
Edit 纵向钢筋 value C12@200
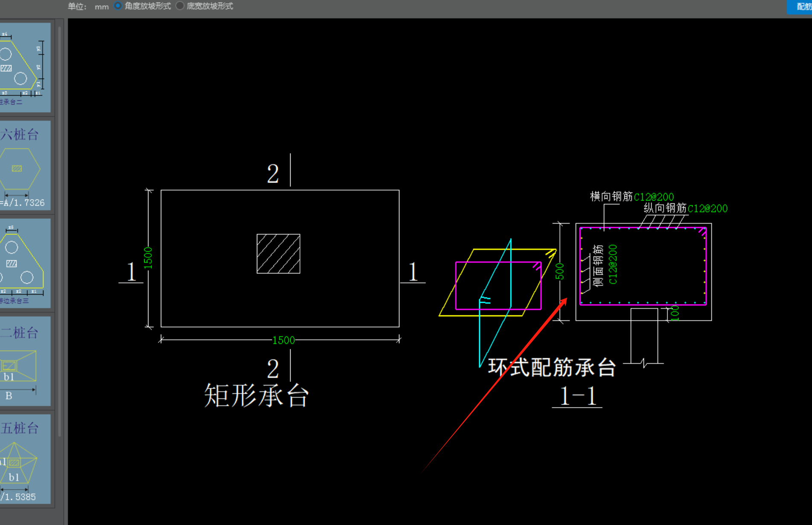coord(707,209)
